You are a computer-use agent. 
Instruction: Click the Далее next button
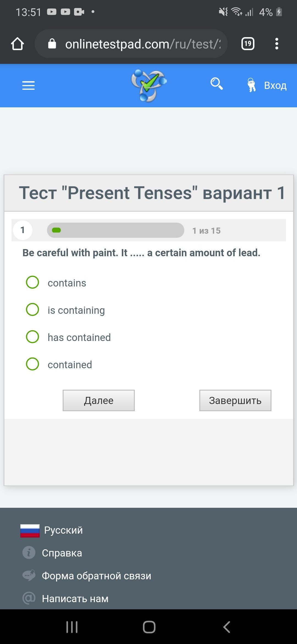coord(99,400)
